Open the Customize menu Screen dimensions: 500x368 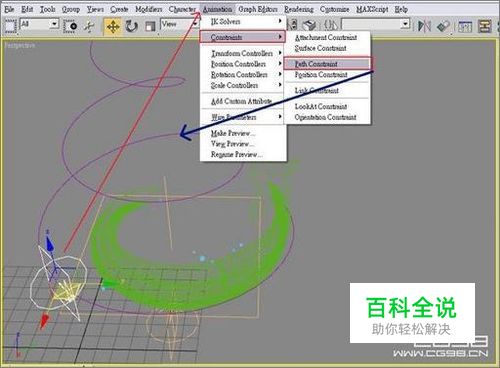334,9
